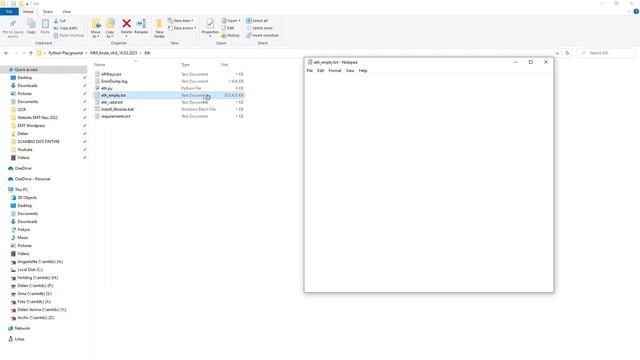Open the EMT Wordpress folder
The image size is (640, 360).
click(31, 126)
